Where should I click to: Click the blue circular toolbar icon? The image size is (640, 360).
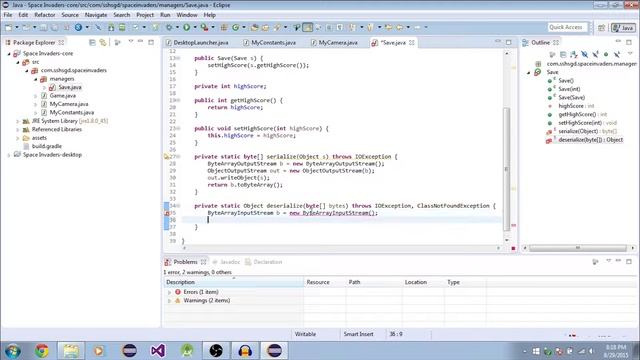(x=78, y=27)
